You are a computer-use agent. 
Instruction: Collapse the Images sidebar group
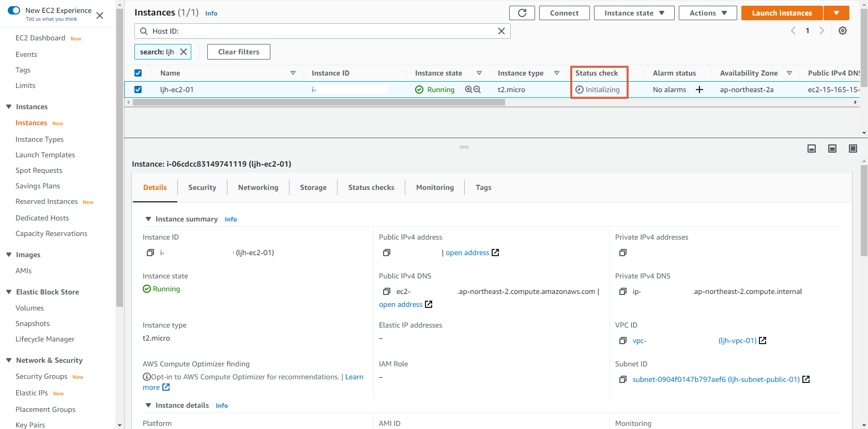click(x=9, y=255)
